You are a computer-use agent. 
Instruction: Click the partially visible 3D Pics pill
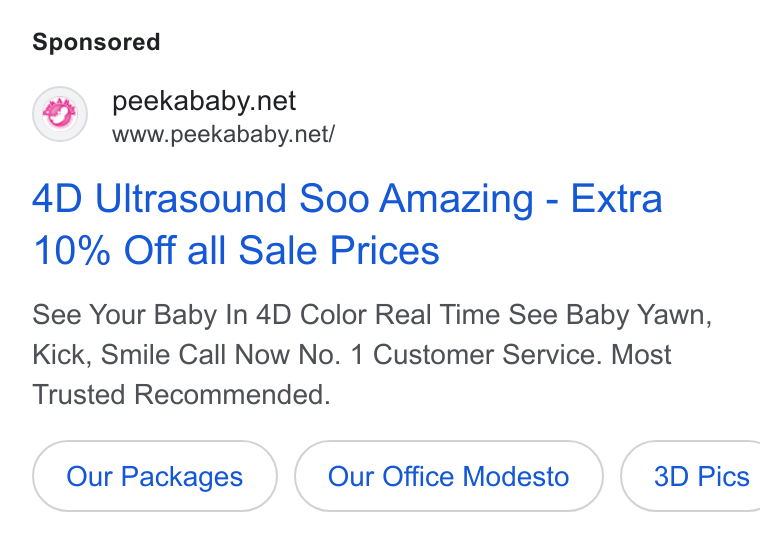(x=691, y=476)
